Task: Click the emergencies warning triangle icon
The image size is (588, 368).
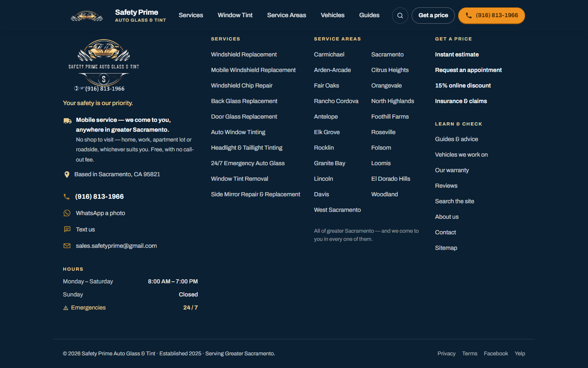Action: pyautogui.click(x=66, y=308)
